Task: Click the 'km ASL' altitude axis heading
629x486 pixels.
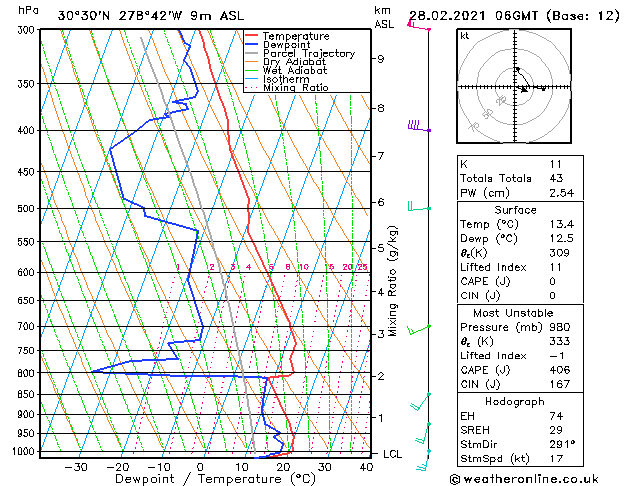Action: coord(383,17)
